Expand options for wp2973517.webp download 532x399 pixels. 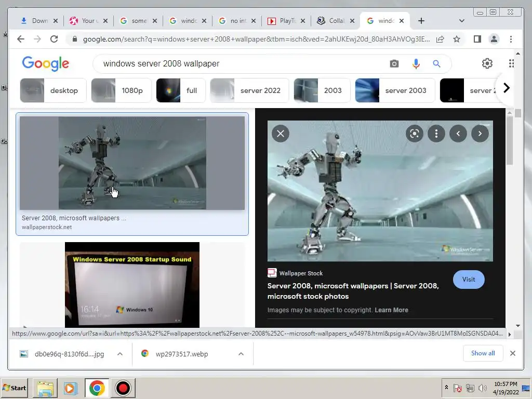[x=241, y=354]
